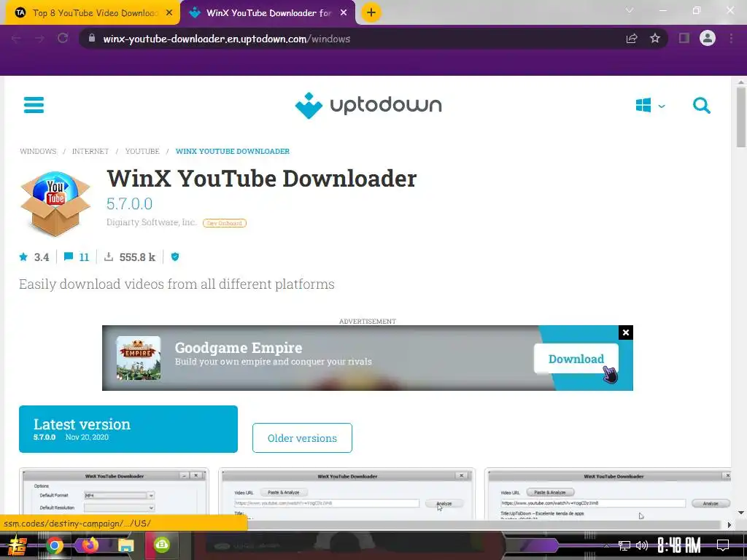747x560 pixels.
Task: Go back in browser history
Action: point(16,39)
